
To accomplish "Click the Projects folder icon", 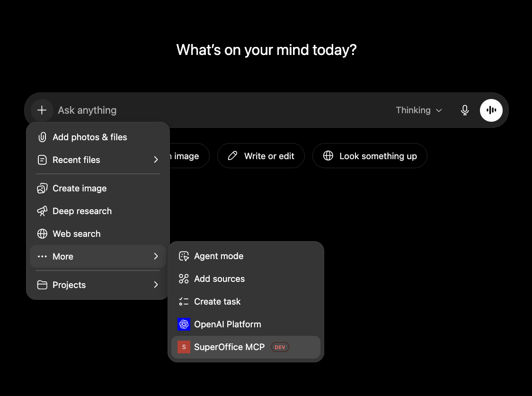I will 42,285.
